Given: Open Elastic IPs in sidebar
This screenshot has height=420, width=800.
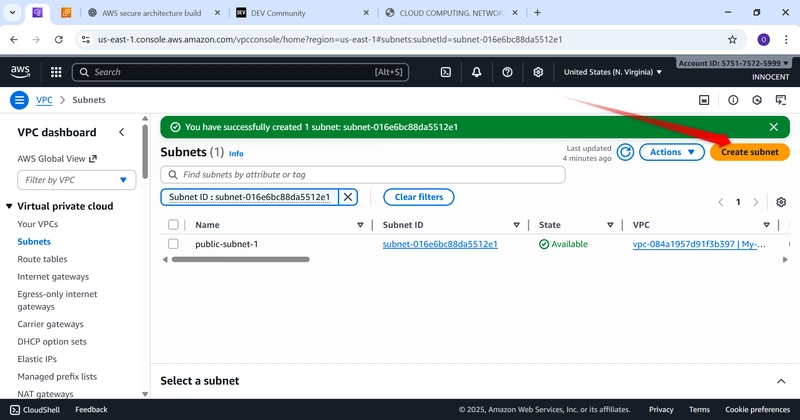Looking at the screenshot, I should point(37,359).
